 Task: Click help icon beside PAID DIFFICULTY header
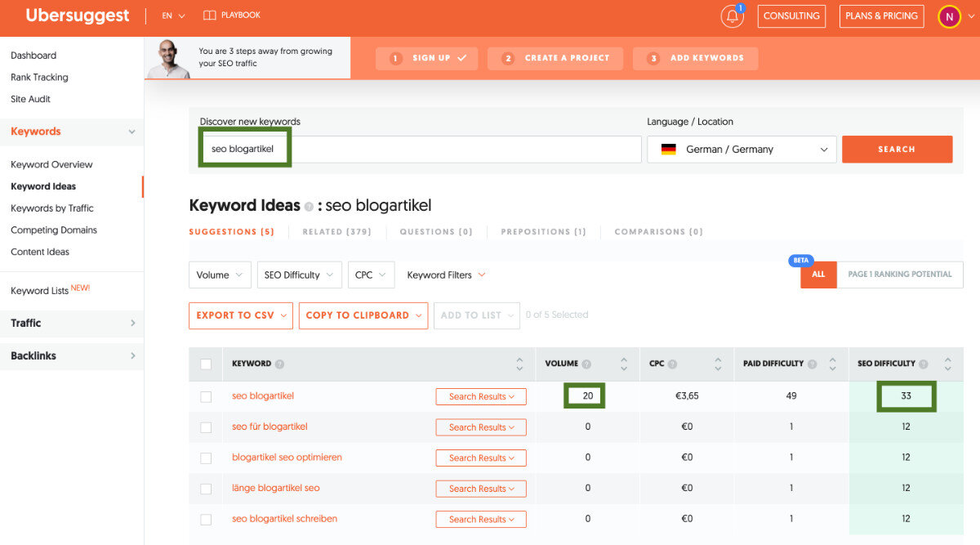pos(812,364)
